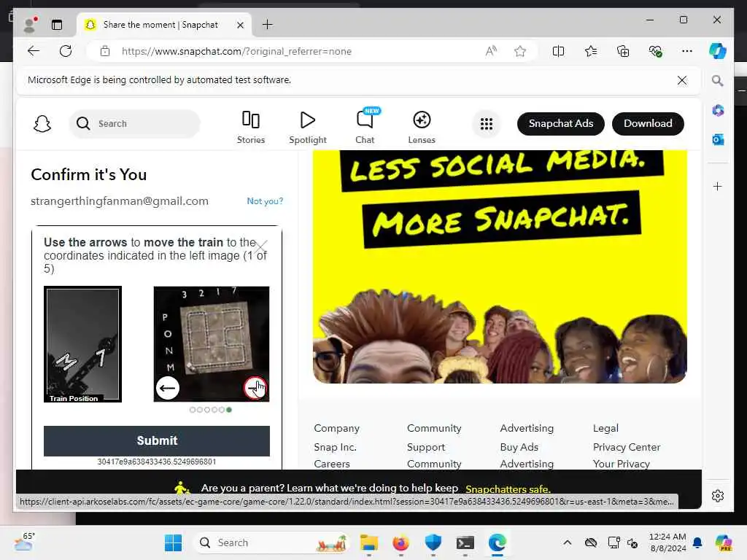This screenshot has height=560, width=747.
Task: Click the Train Position reference image
Action: point(83,344)
